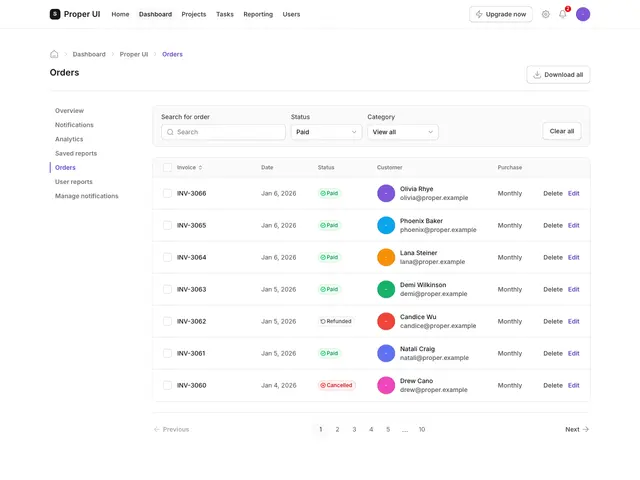Open the Tasks nav item
Image resolution: width=640 pixels, height=480 pixels.
coord(225,14)
